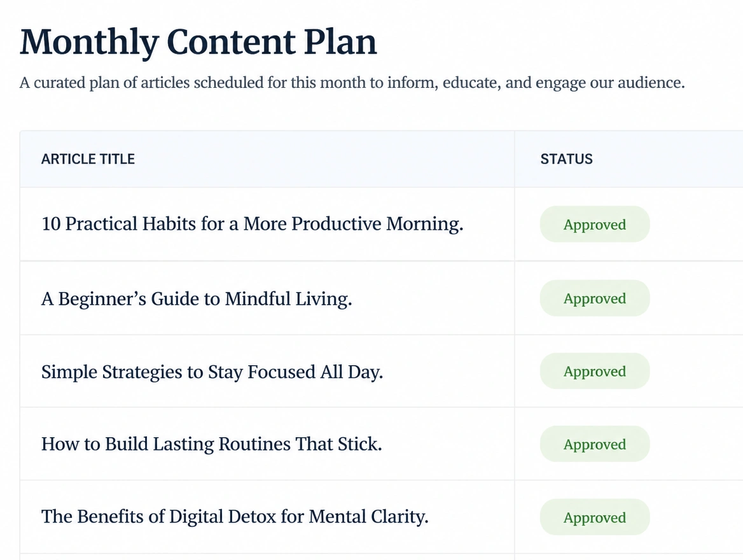Open the 10 Practical Habits article title
This screenshot has width=743, height=560.
(253, 224)
